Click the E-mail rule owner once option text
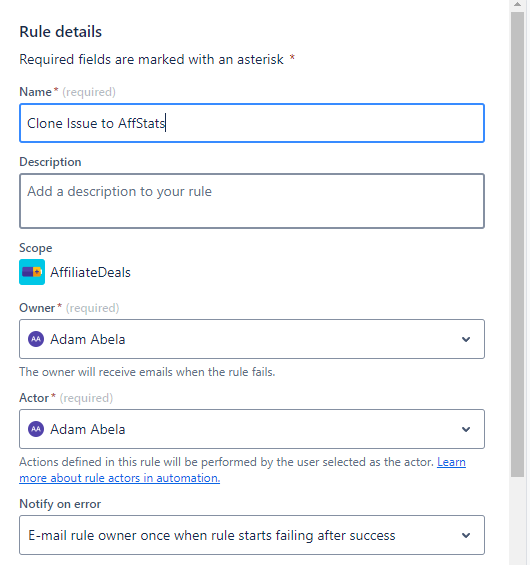This screenshot has width=530, height=565. point(211,535)
